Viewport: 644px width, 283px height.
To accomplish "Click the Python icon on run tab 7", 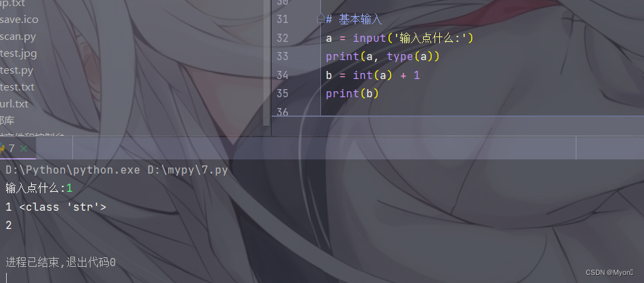I will pyautogui.click(x=2, y=149).
